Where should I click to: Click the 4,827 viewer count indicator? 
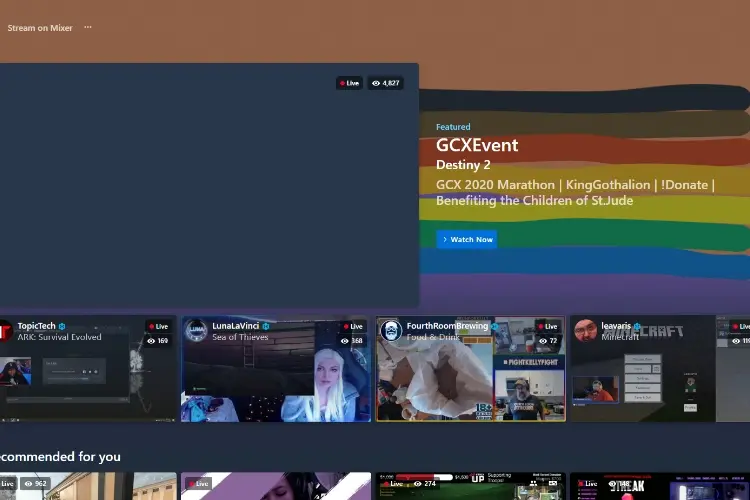pos(386,83)
